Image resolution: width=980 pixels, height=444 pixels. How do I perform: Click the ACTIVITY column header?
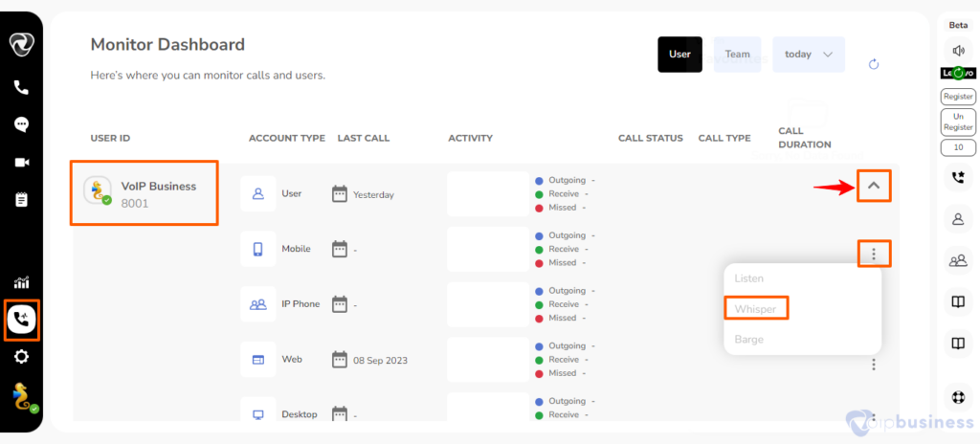[x=471, y=138]
